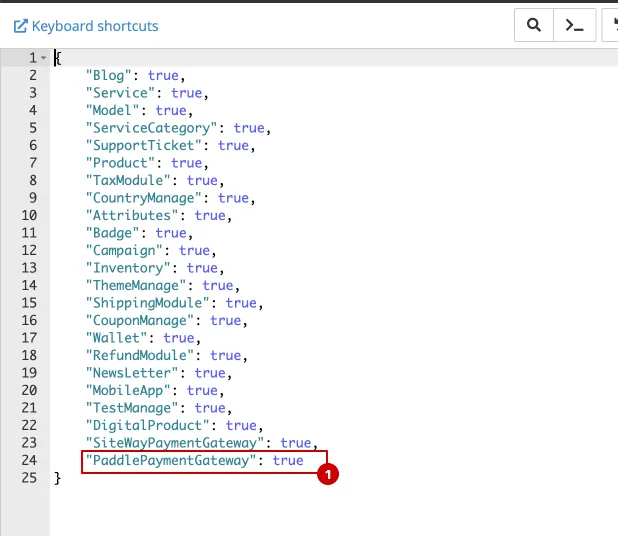The image size is (618, 536).
Task: Select line number 25 in gutter
Action: pyautogui.click(x=29, y=478)
